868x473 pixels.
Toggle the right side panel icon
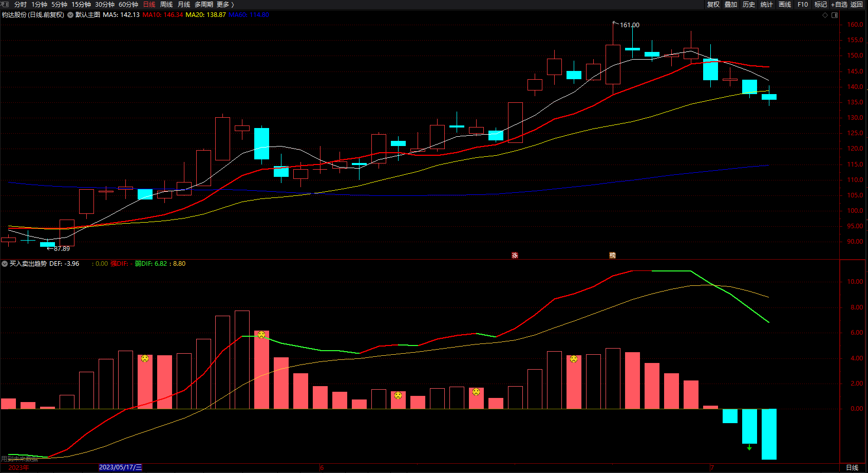pos(835,15)
